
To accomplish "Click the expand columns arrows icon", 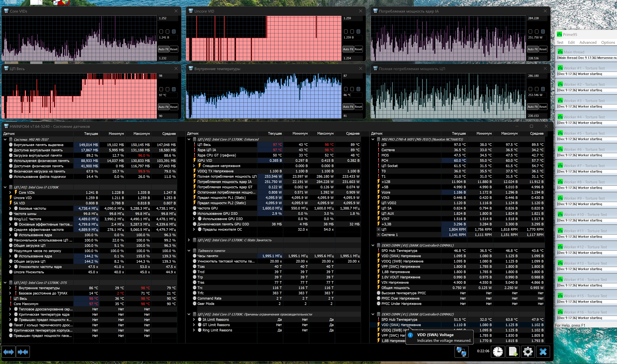I will click(9, 352).
